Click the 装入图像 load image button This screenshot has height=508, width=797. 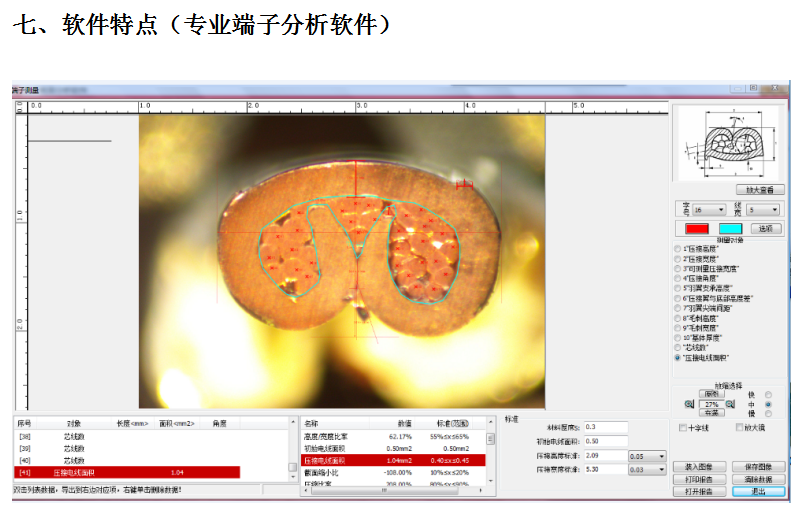pyautogui.click(x=699, y=466)
